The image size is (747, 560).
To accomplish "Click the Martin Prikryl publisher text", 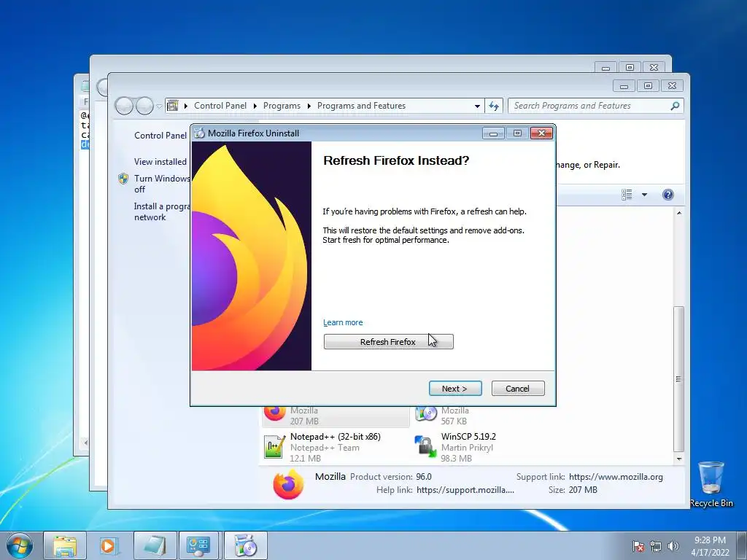I will (467, 448).
